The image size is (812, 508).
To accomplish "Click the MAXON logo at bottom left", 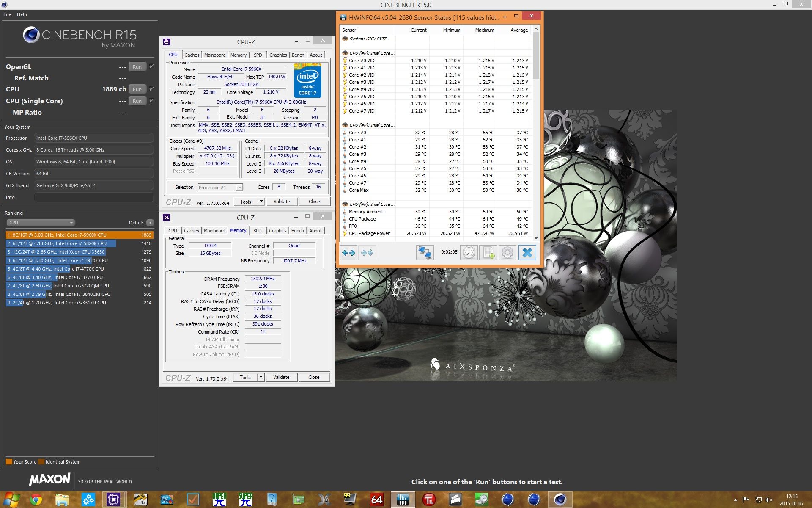I will tap(49, 479).
